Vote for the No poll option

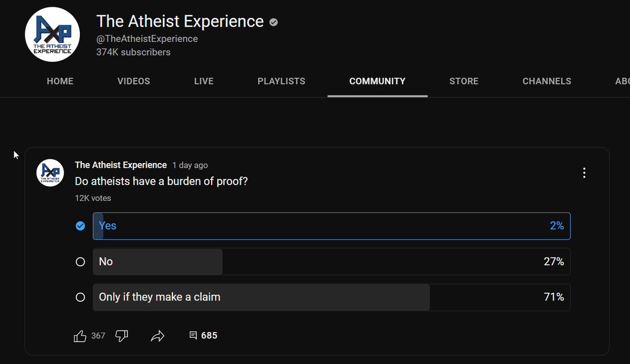331,261
